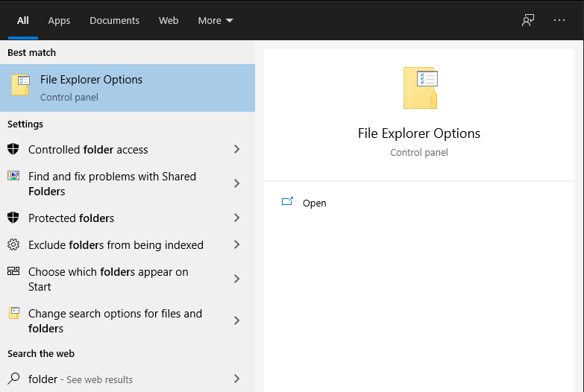Click the feedback person icon in top bar
The height and width of the screenshot is (392, 584).
(528, 20)
